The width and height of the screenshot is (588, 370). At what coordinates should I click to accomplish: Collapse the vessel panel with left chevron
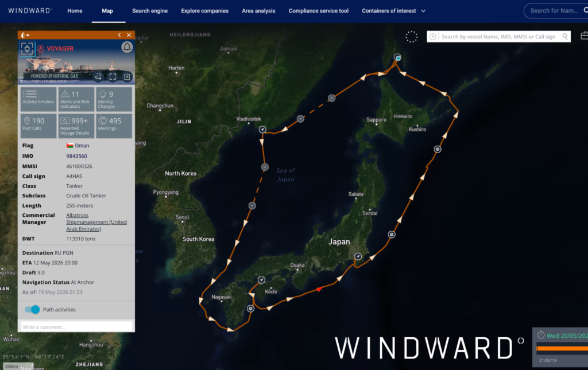coord(119,35)
